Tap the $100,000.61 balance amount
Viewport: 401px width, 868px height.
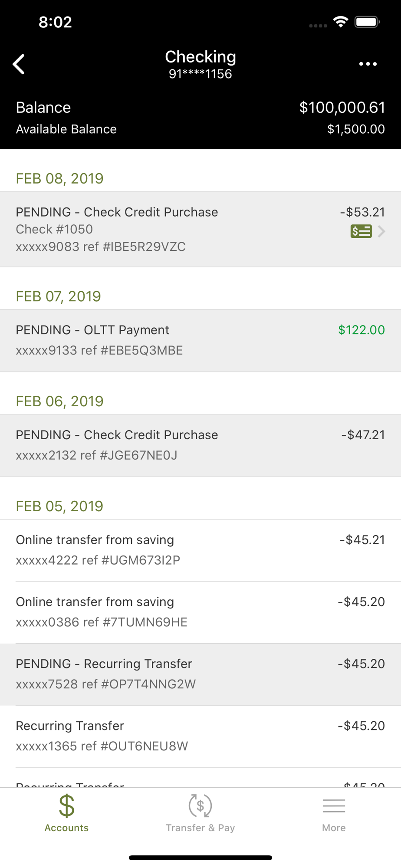342,108
